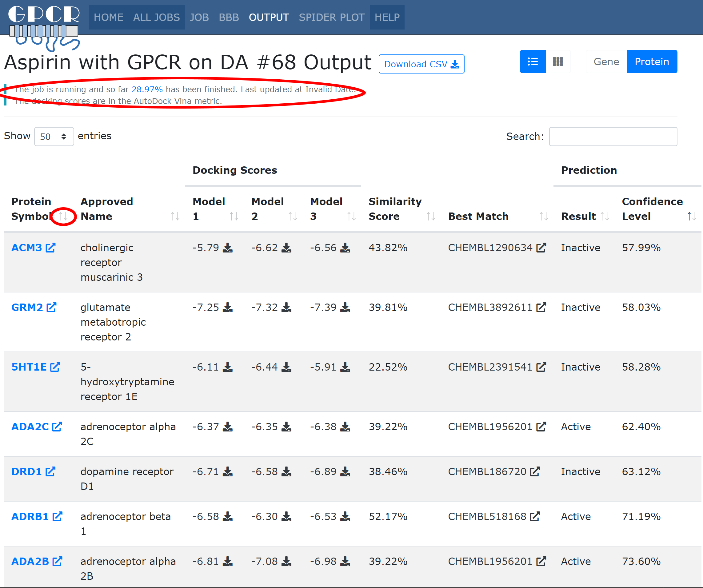Open external link icon beside CHEMBL518168
This screenshot has width=703, height=588.
(x=535, y=516)
